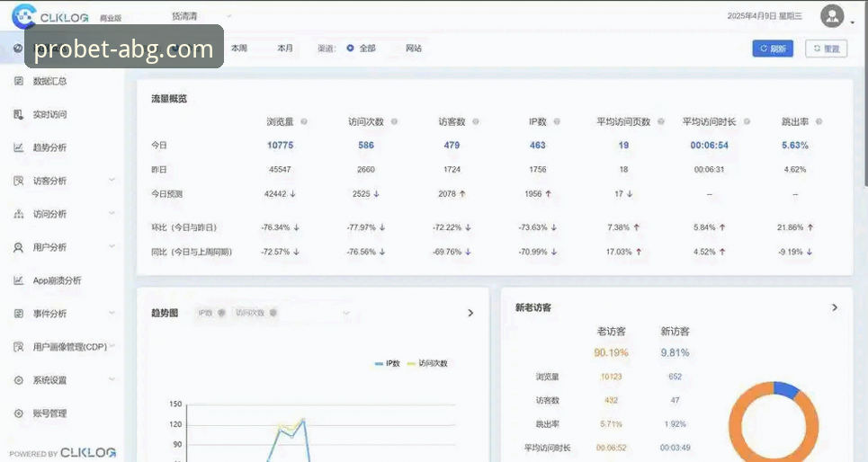Click today's 访客数 value 479
This screenshot has width=868, height=462.
click(x=452, y=145)
